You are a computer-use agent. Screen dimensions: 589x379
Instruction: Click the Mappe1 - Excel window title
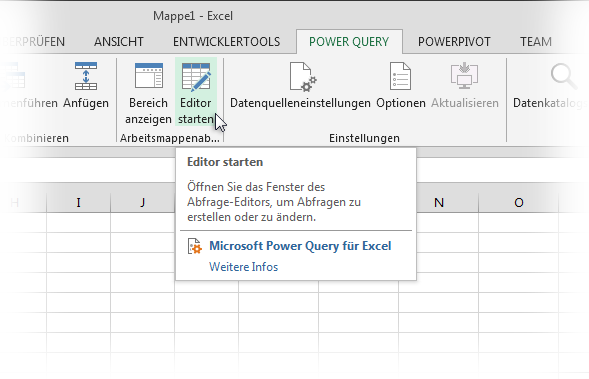pyautogui.click(x=193, y=16)
